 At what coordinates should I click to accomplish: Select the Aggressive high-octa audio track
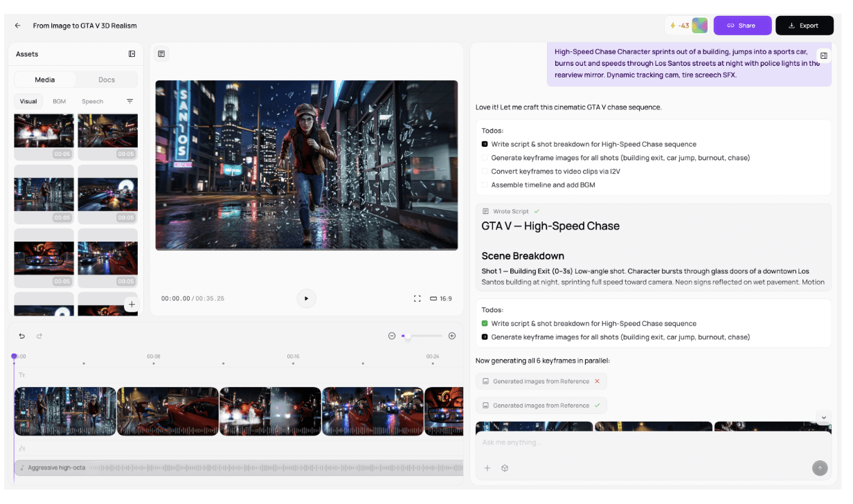[239, 468]
